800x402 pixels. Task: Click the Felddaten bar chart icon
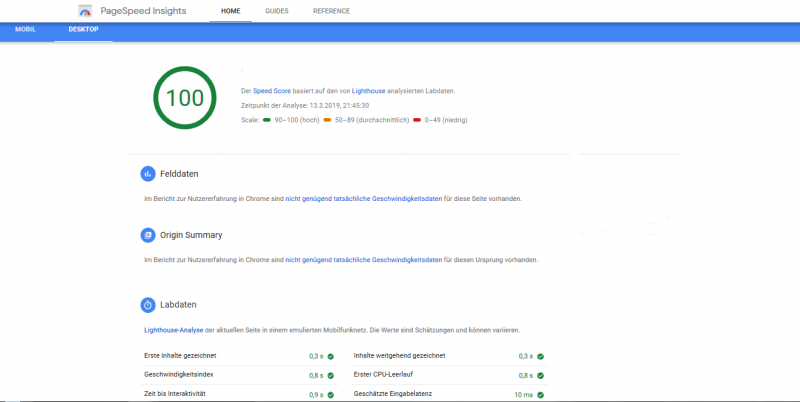[148, 174]
